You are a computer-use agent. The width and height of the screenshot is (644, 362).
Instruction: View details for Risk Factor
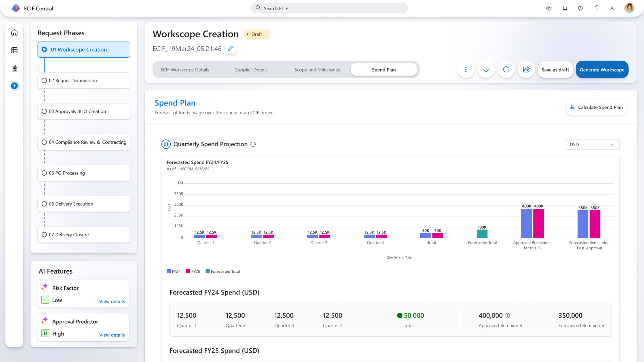pos(112,301)
